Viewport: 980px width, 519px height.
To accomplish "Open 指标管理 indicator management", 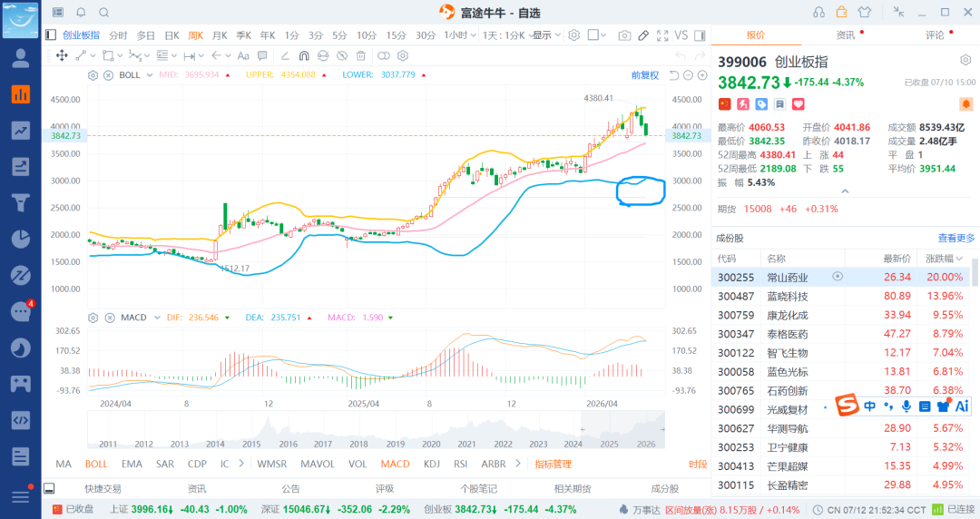I will (554, 464).
